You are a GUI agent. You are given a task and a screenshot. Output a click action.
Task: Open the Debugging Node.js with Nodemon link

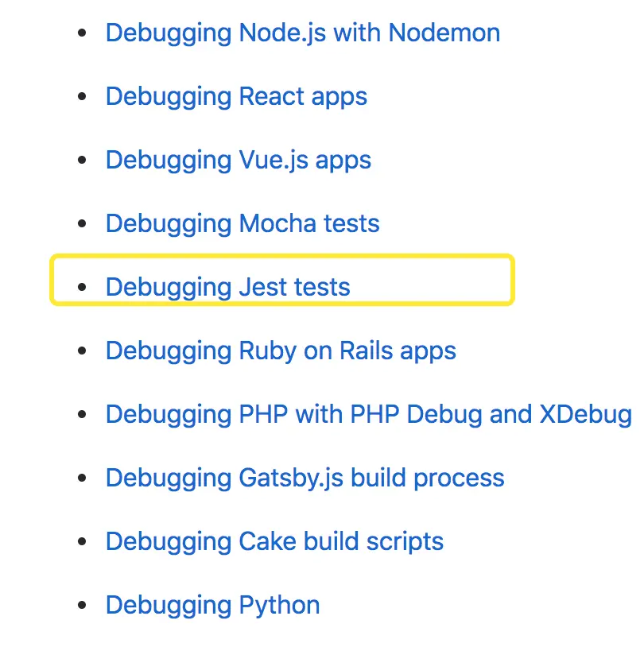[x=303, y=33]
